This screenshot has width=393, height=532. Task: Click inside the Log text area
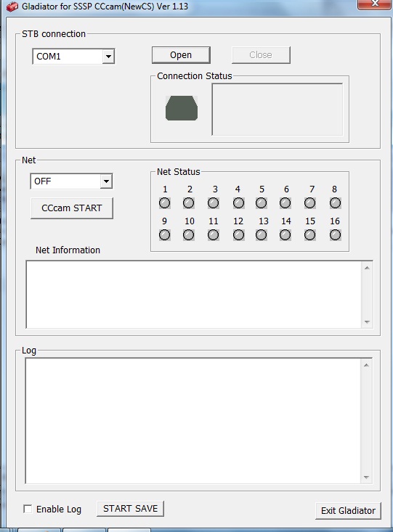click(x=193, y=421)
